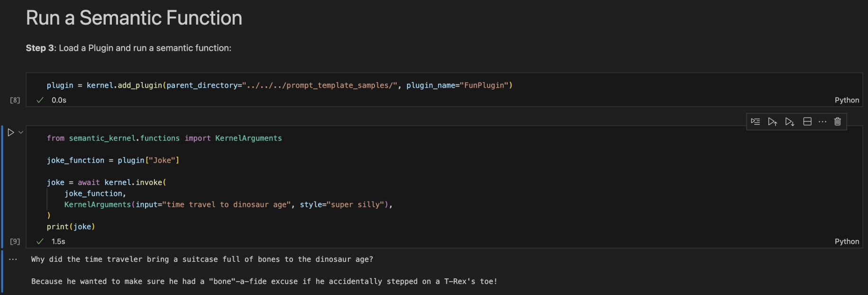Click the green checkmark beside 1.5s

tap(40, 241)
